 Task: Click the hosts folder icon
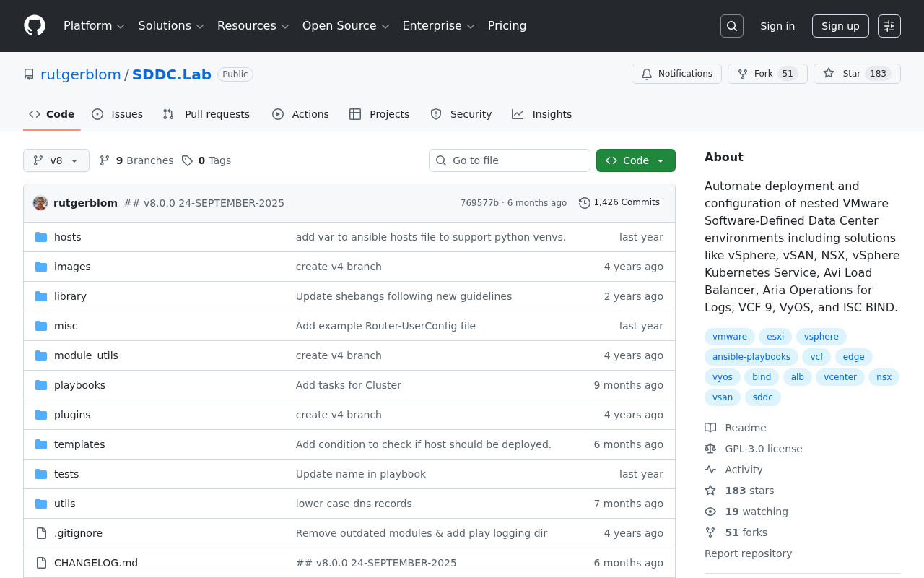pos(40,236)
